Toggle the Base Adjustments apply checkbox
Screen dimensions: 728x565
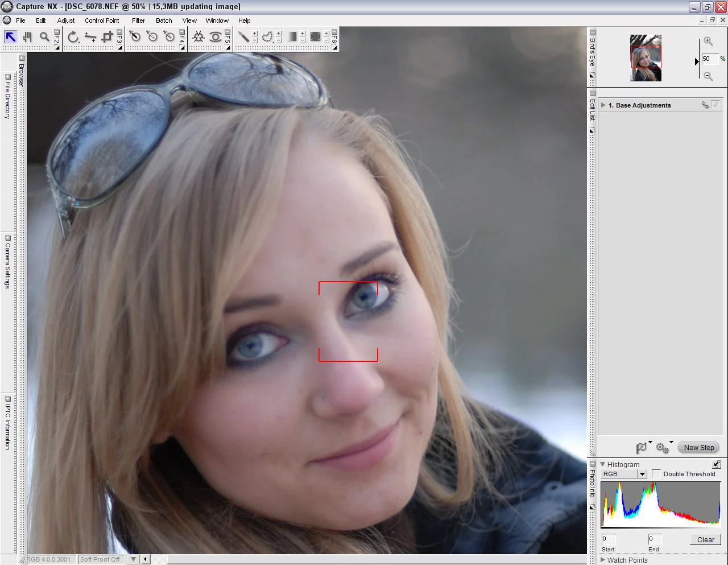pyautogui.click(x=715, y=105)
